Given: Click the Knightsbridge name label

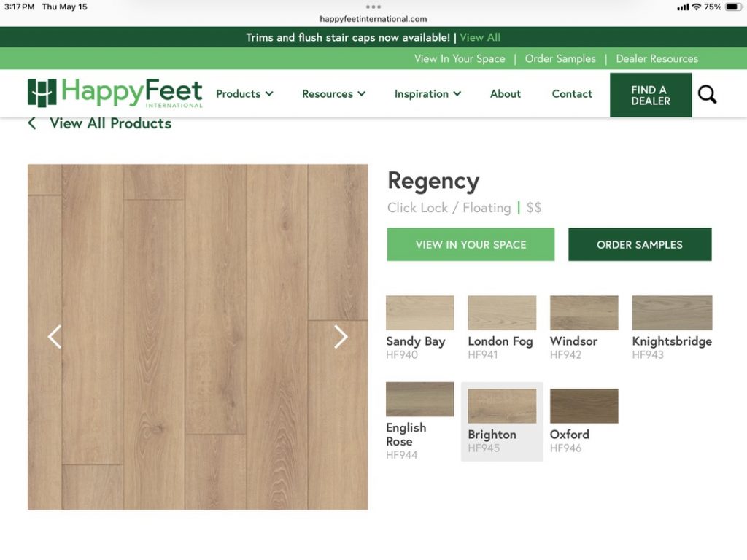Looking at the screenshot, I should pyautogui.click(x=672, y=341).
